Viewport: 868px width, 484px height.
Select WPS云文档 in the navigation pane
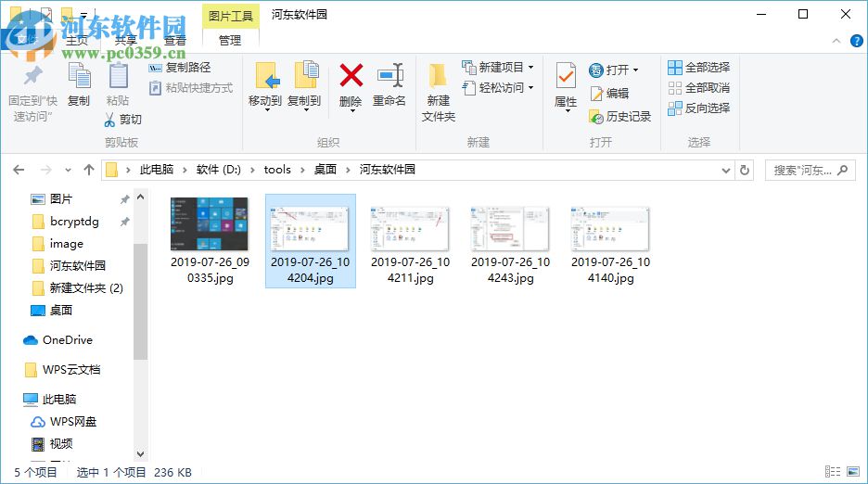coord(71,369)
